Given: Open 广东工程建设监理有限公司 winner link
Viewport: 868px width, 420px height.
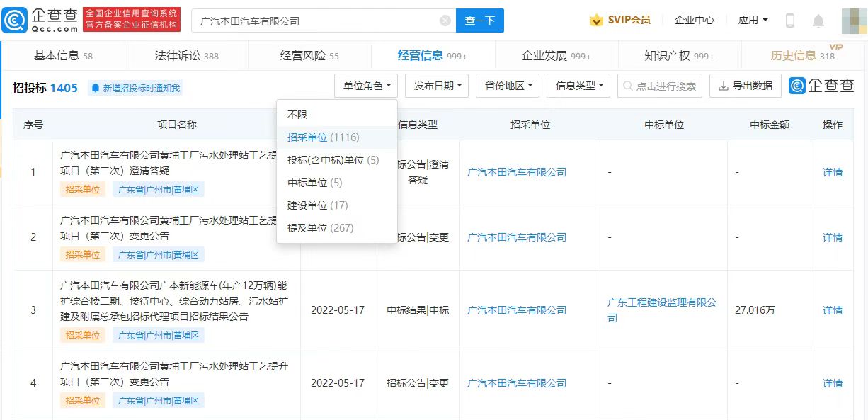Looking at the screenshot, I should point(662,310).
